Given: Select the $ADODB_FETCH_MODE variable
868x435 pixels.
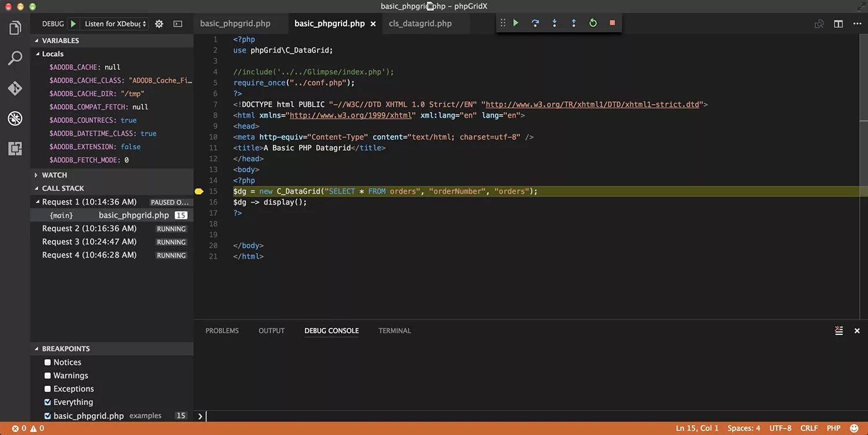Looking at the screenshot, I should 112,160.
